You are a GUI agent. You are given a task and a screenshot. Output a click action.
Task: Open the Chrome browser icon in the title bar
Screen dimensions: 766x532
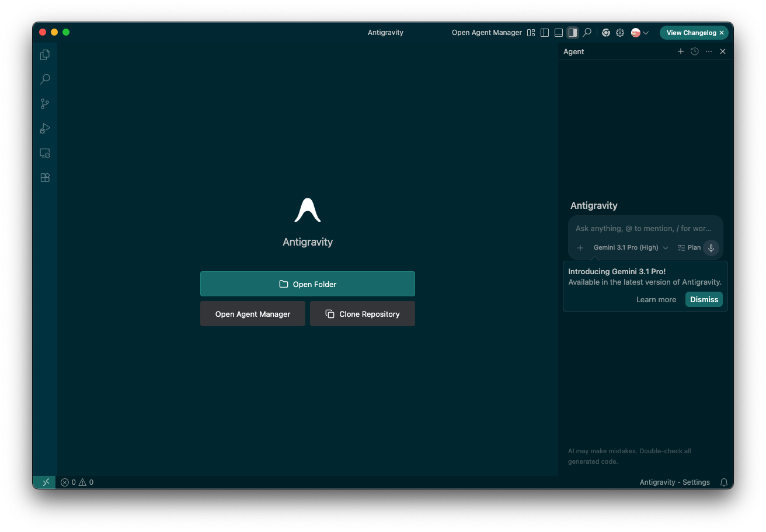point(606,33)
